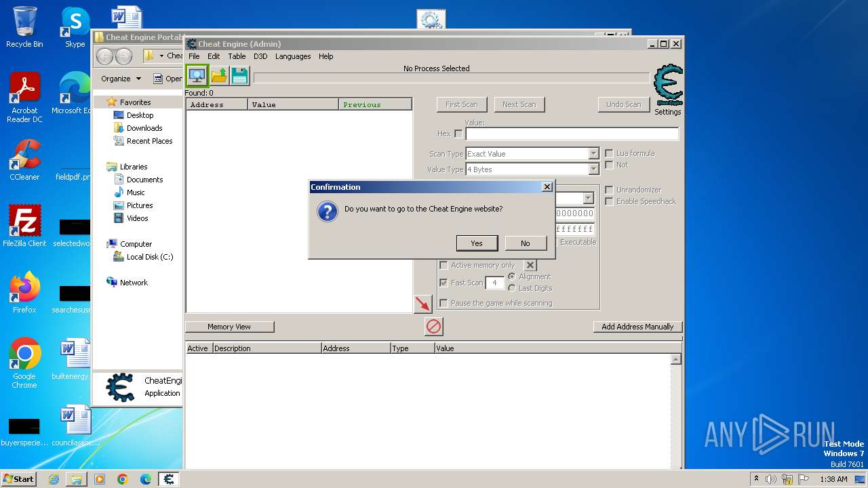This screenshot has height=488, width=868.
Task: Enable Pause the game while scanning
Action: [443, 303]
